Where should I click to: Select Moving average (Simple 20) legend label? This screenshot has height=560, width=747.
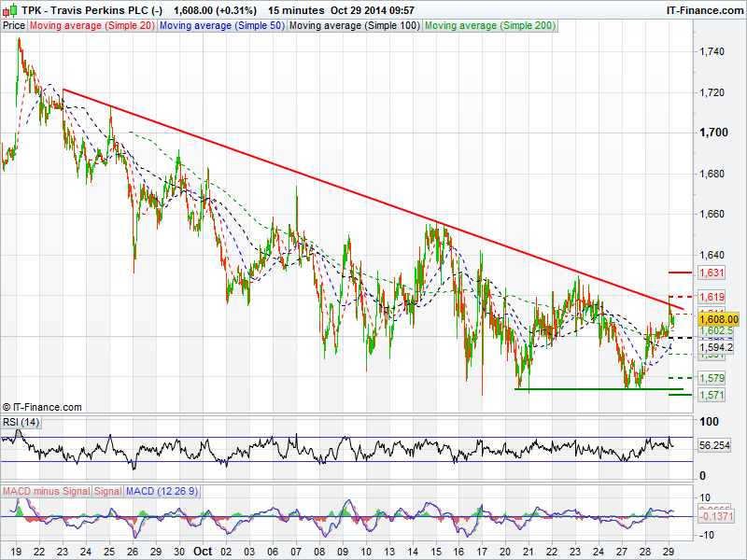[x=92, y=26]
